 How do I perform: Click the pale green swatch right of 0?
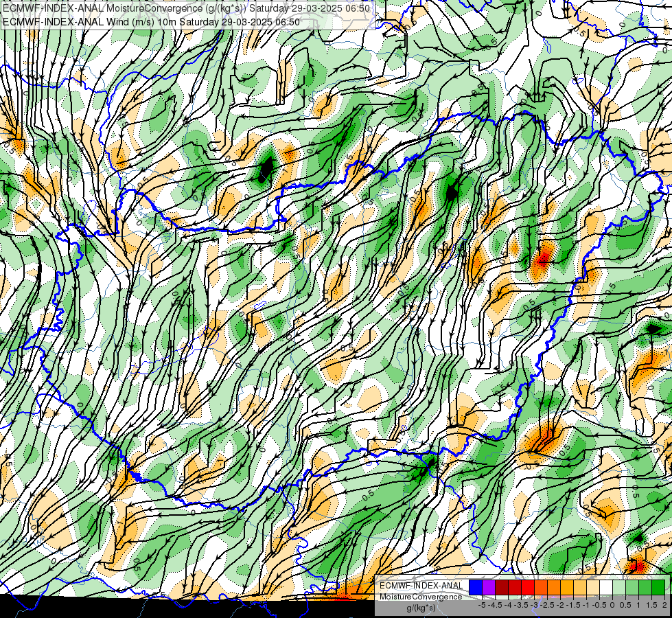click(619, 587)
